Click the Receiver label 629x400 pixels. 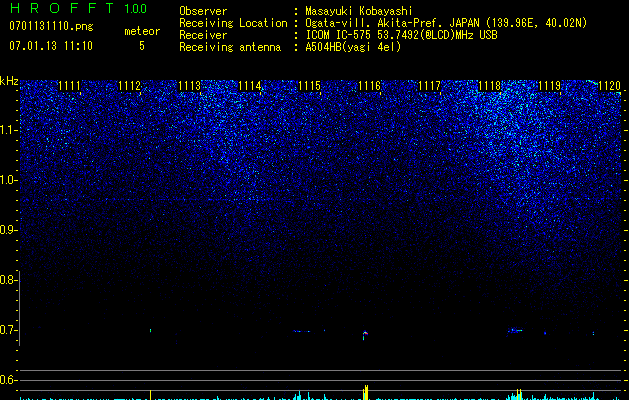(x=203, y=35)
